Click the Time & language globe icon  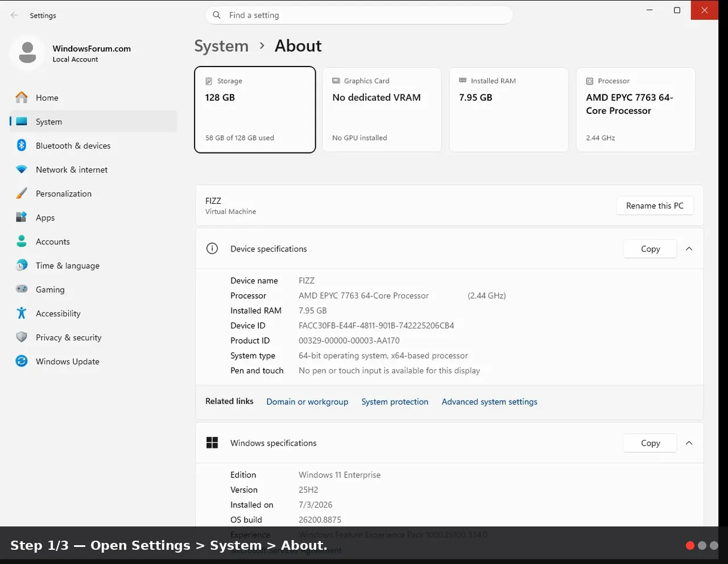22,265
